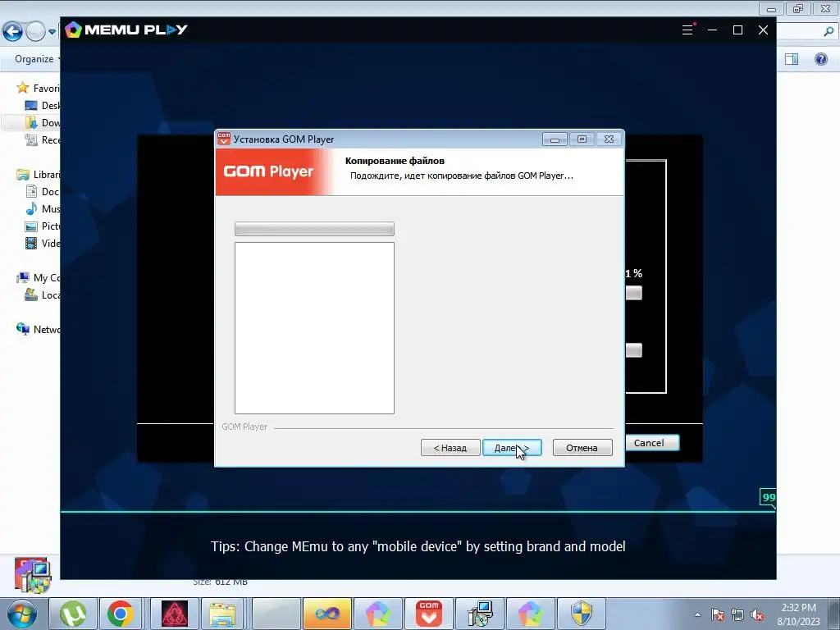Screen dimensions: 840x630
Task: Open the GOM installer taskbar icon
Action: pos(428,614)
